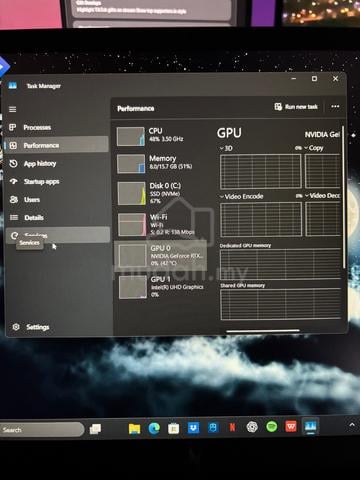
Task: Click the Video Decode usage graph
Action: click(323, 219)
